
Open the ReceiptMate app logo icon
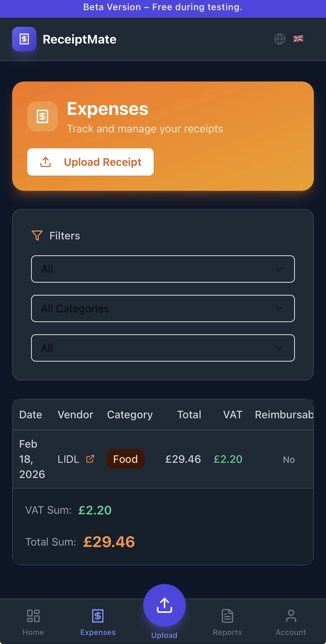pyautogui.click(x=24, y=39)
